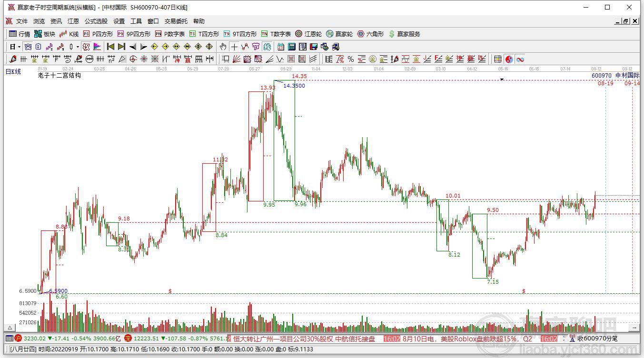Expand the candlestick style dropdown arrow
This screenshot has height=358, width=644.
click(x=78, y=47)
